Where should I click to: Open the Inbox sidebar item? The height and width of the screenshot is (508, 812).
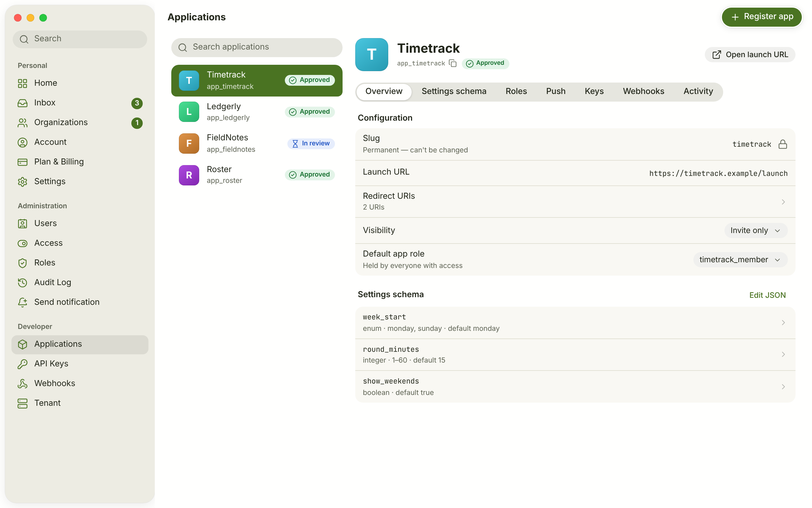[x=80, y=103]
